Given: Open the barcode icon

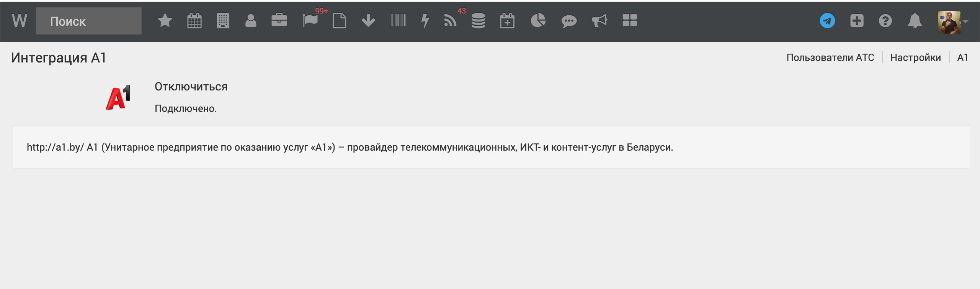Looking at the screenshot, I should click(x=398, y=21).
